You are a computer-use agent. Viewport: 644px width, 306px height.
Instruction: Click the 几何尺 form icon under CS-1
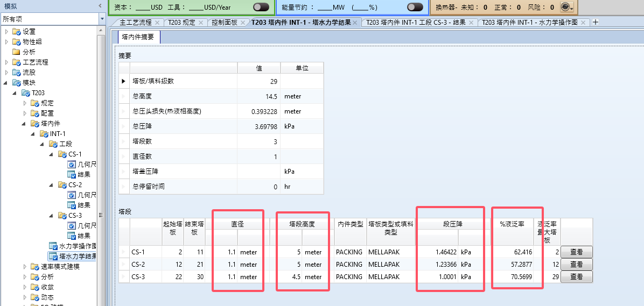point(71,165)
